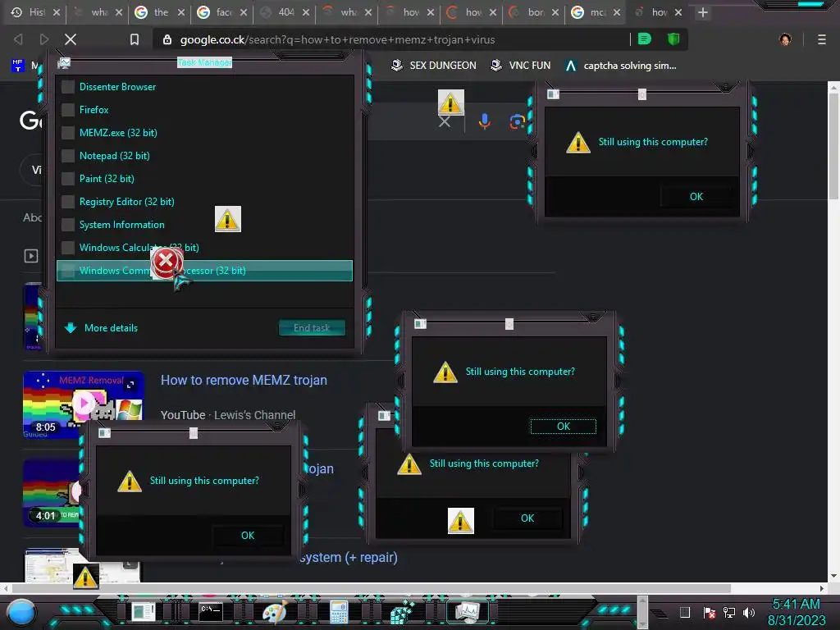Image resolution: width=840 pixels, height=630 pixels.
Task: Clear the Google search box with X
Action: pos(444,122)
